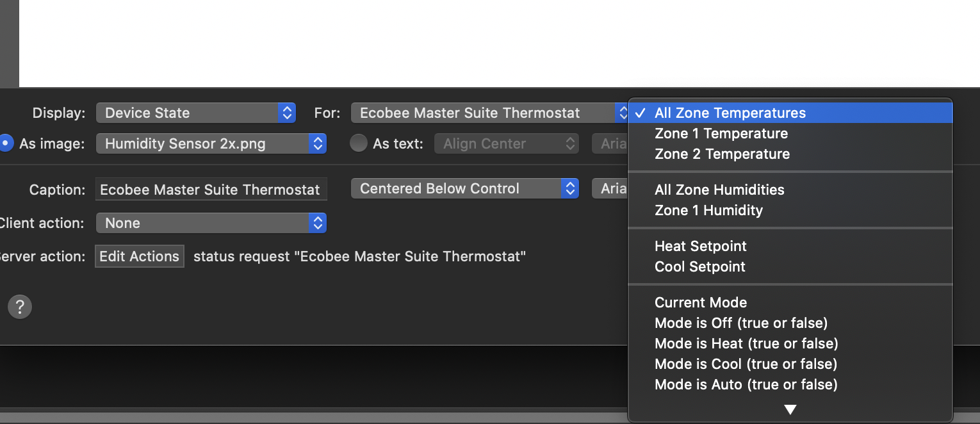Open the caption font Arial dropdown

610,188
